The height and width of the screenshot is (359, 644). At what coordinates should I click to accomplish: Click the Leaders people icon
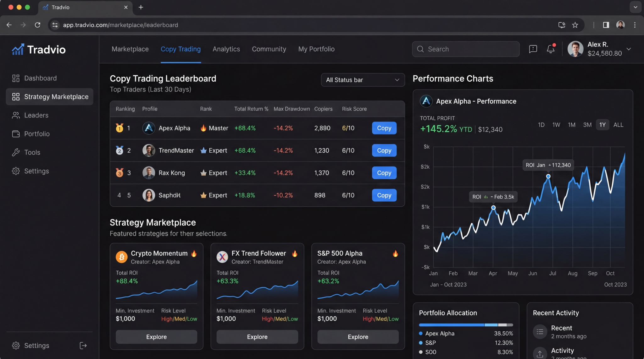click(16, 115)
